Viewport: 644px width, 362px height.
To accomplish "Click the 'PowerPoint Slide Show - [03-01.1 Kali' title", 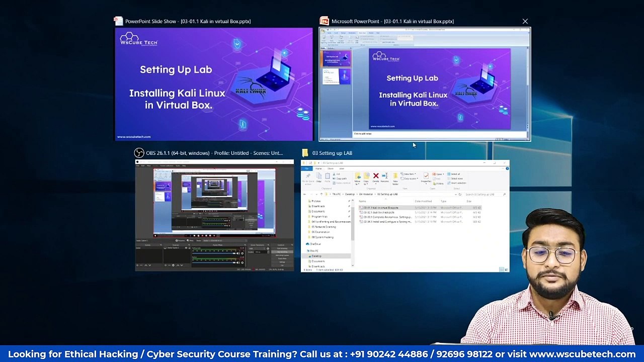I will click(188, 21).
